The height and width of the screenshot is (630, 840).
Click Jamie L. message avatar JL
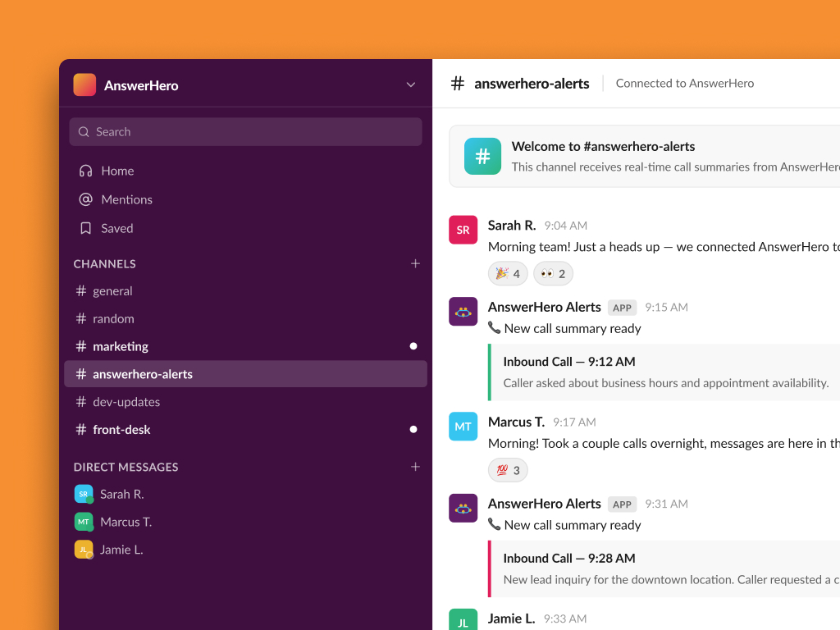pos(463,620)
